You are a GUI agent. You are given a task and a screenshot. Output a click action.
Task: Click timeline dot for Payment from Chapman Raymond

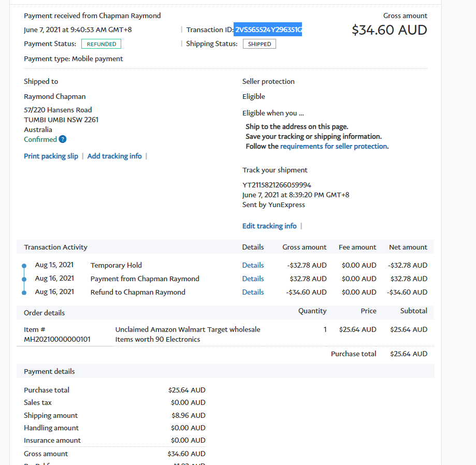[x=24, y=279]
